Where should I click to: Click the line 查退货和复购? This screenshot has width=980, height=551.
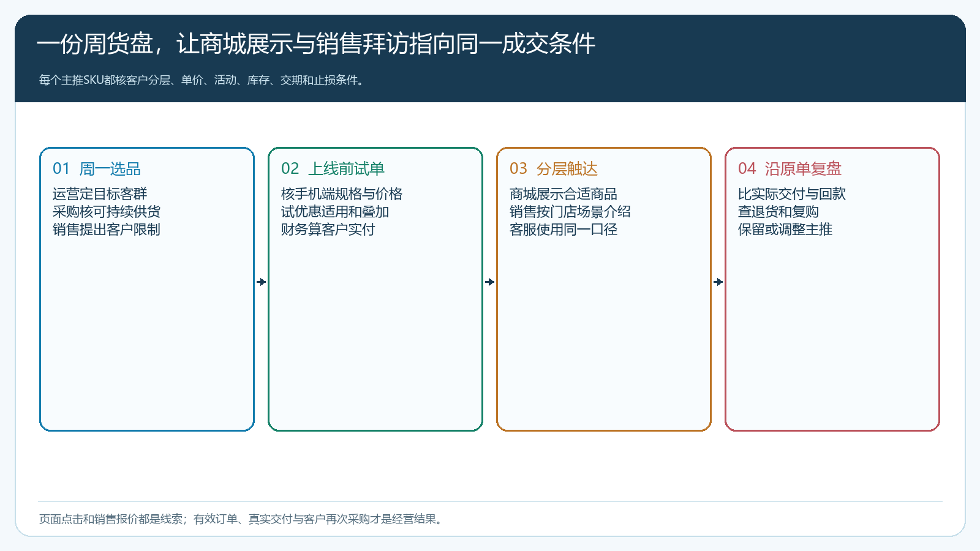[x=778, y=212]
